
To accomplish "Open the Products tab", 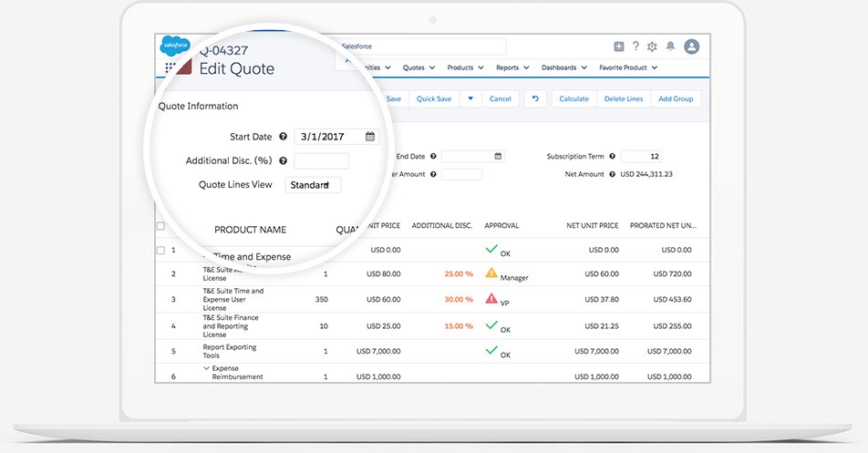I will (460, 67).
